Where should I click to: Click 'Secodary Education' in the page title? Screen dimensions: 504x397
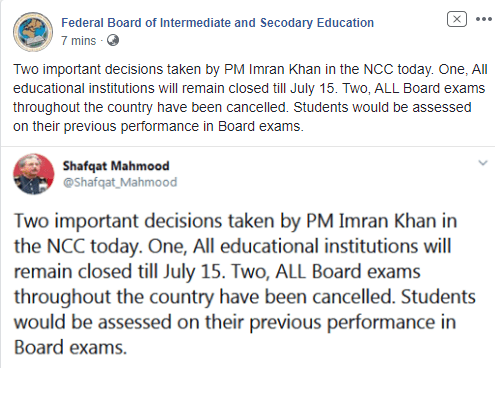coord(317,23)
